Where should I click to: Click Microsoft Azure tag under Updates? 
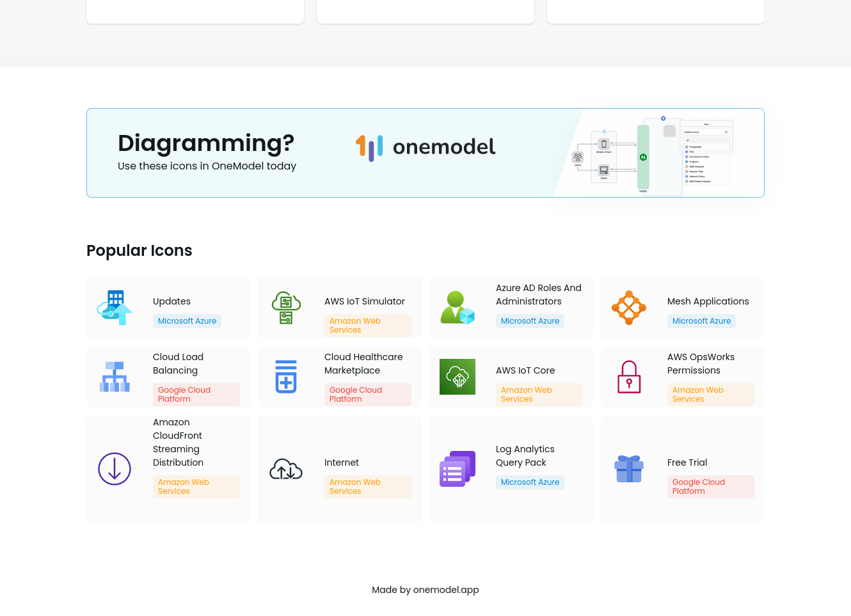tap(187, 321)
